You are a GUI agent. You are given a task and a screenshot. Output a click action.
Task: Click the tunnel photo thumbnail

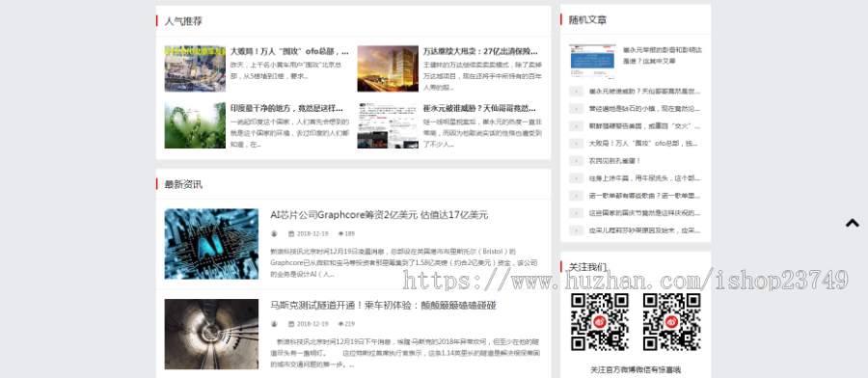coord(211,335)
